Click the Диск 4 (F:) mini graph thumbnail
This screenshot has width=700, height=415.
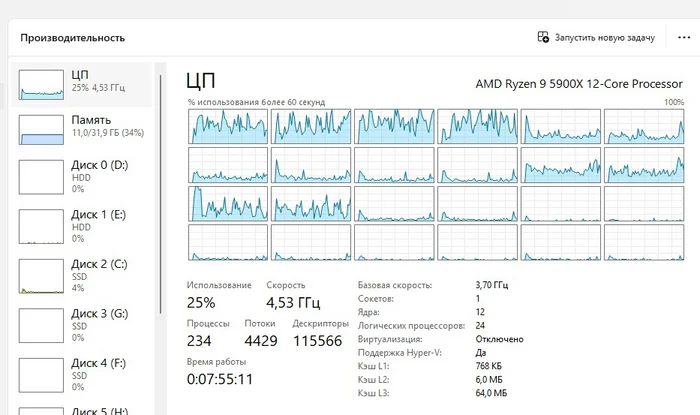point(41,375)
